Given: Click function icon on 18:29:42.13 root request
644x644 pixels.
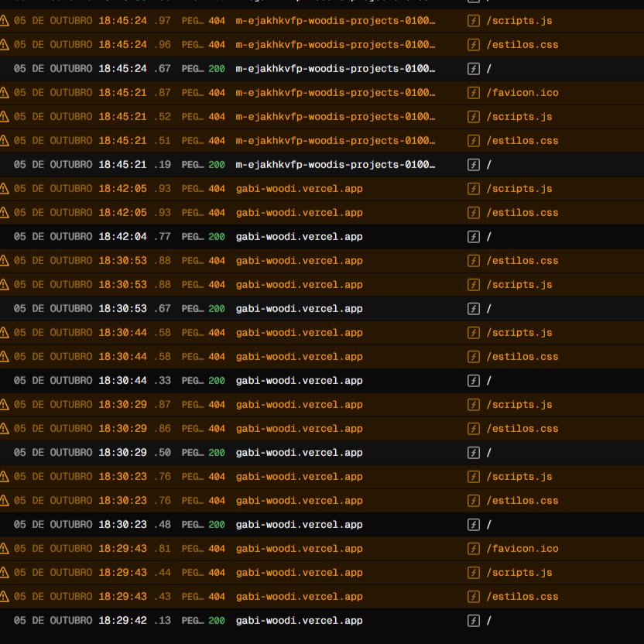Looking at the screenshot, I should pyautogui.click(x=474, y=621).
